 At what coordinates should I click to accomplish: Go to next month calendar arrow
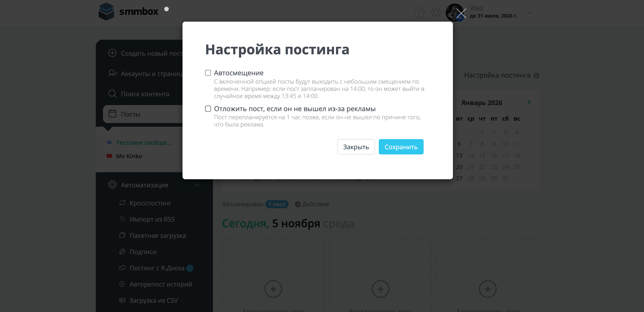pyautogui.click(x=529, y=102)
